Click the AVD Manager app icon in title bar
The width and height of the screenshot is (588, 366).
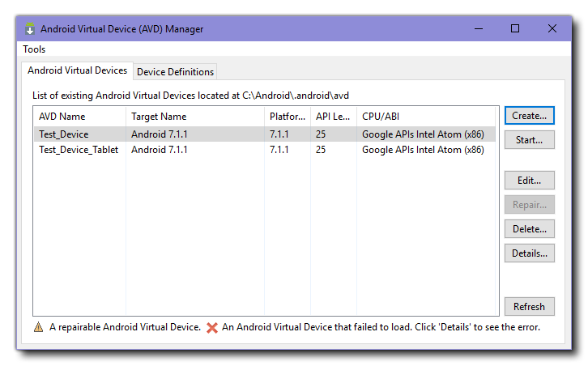coord(30,29)
